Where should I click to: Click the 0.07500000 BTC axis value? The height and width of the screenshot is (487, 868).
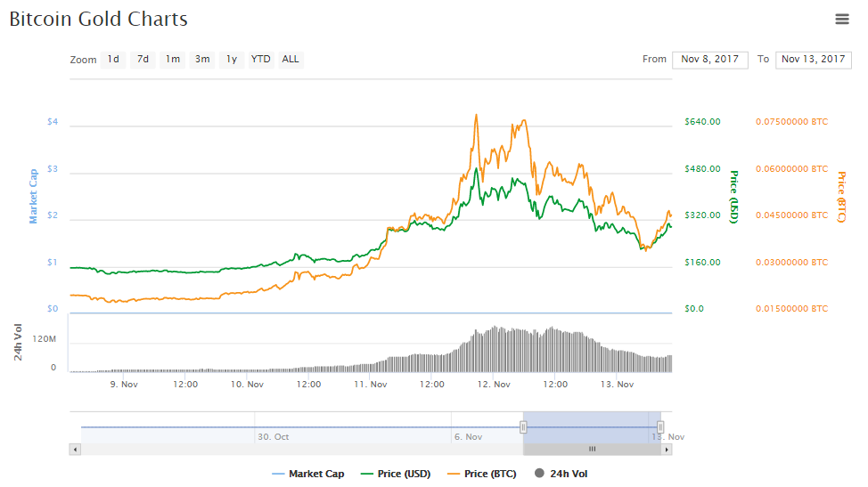click(792, 122)
